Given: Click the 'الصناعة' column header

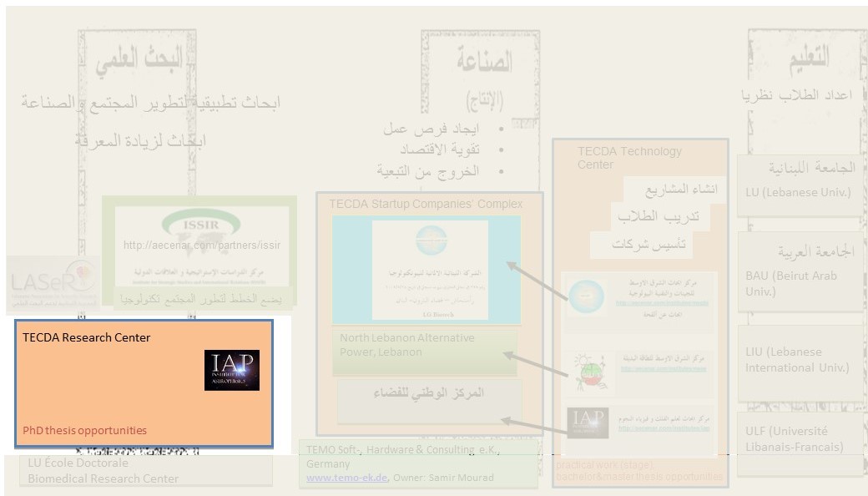Looking at the screenshot, I should [484, 60].
